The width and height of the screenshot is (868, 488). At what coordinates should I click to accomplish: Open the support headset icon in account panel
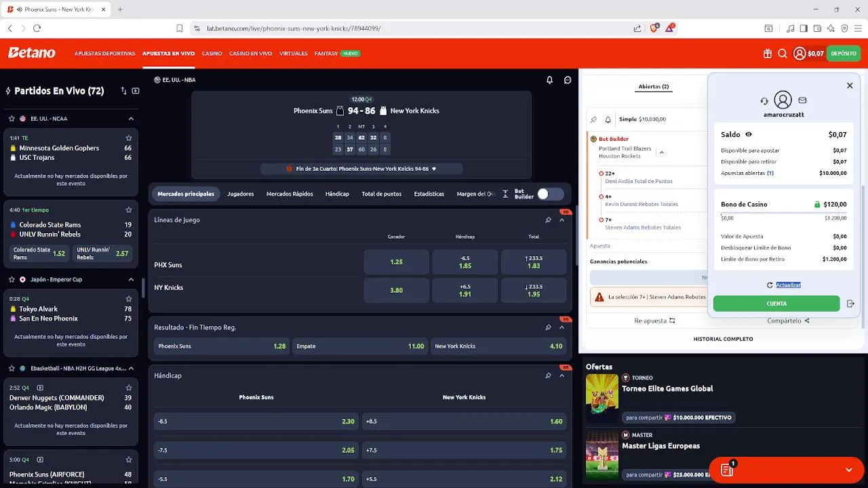tap(764, 101)
